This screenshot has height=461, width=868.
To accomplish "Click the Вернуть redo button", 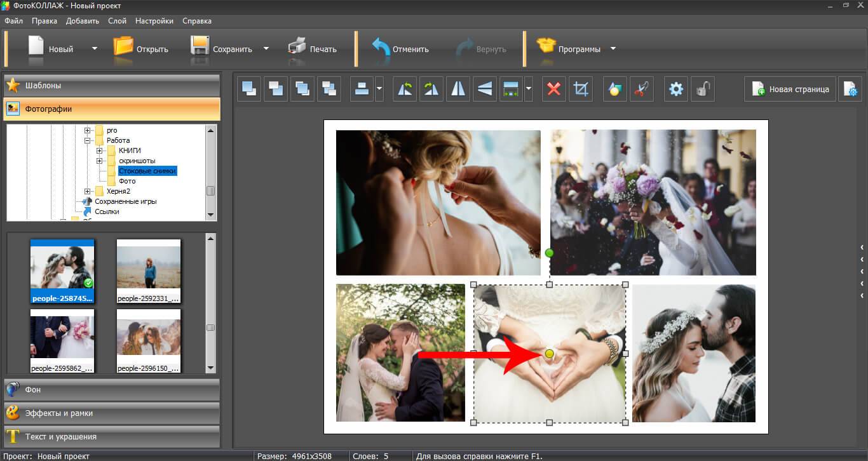I will pyautogui.click(x=481, y=49).
